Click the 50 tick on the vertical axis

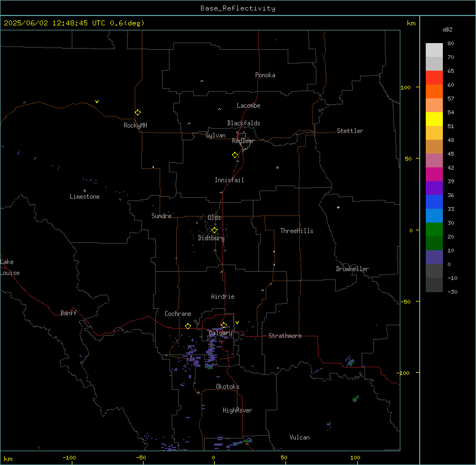tap(408, 158)
